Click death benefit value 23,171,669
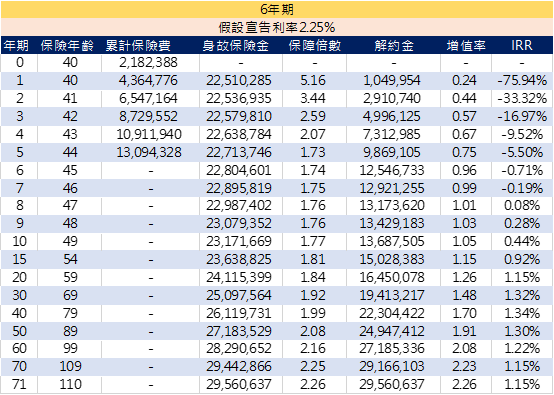Image resolution: width=554 pixels, height=395 pixels. 239,242
